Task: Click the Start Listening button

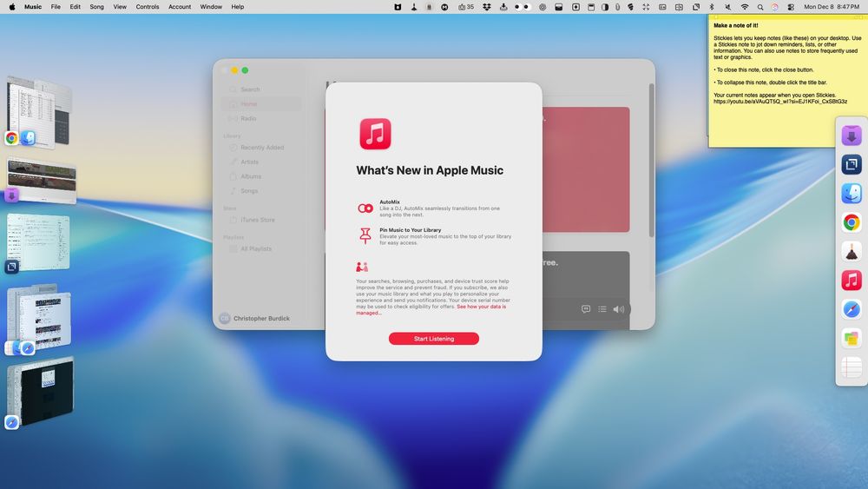Action: (x=433, y=339)
